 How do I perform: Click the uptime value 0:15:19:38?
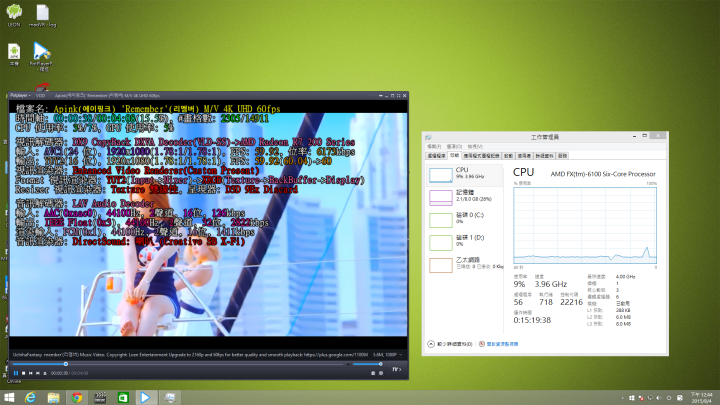532,320
